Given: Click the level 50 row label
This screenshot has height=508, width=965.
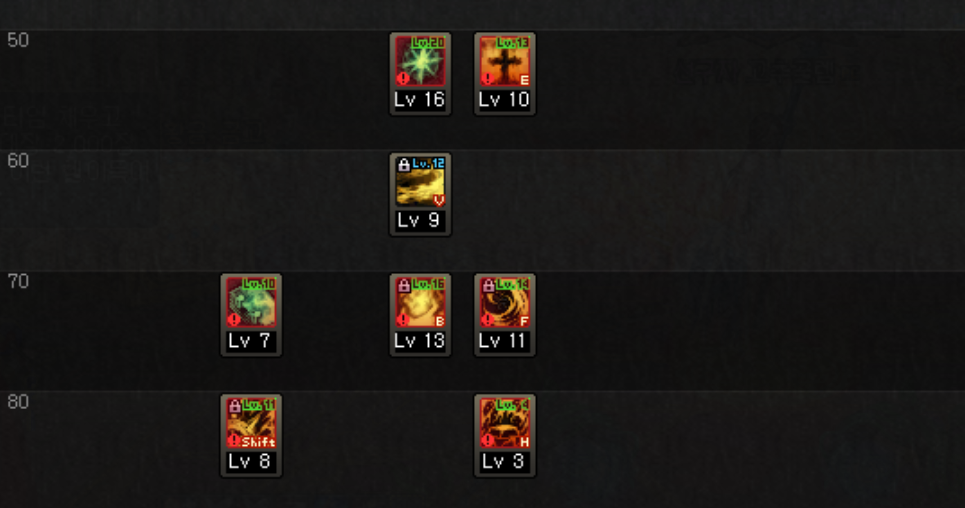Looking at the screenshot, I should 18,41.
